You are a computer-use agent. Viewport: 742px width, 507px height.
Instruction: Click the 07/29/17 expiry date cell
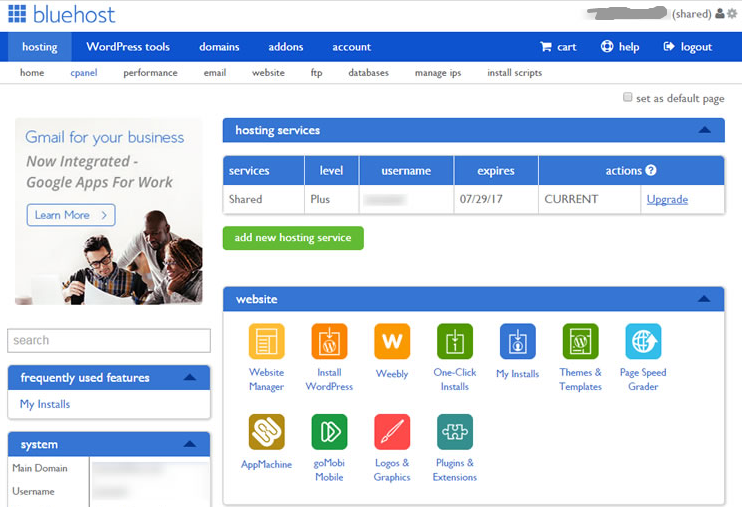pyautogui.click(x=496, y=199)
